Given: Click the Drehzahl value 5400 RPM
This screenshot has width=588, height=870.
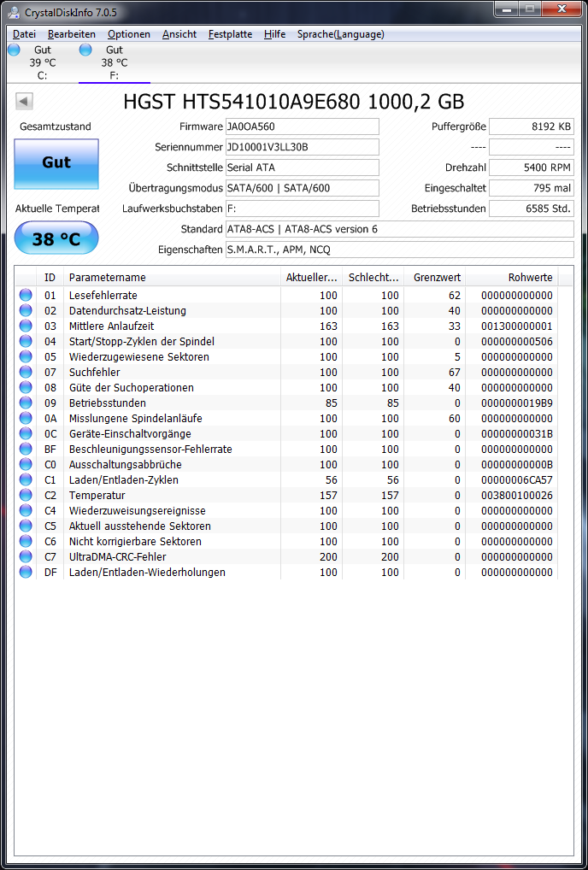Looking at the screenshot, I should coord(532,168).
